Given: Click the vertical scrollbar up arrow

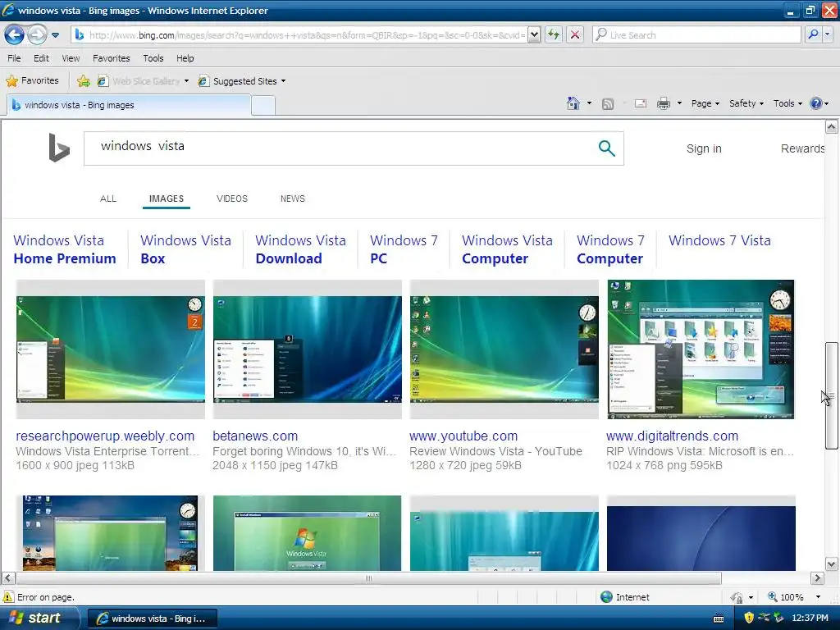Looking at the screenshot, I should [832, 127].
